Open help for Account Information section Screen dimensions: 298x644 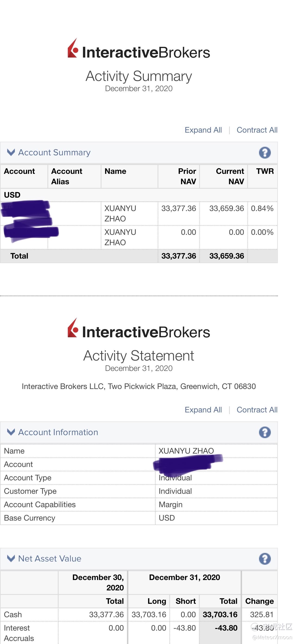tap(265, 432)
